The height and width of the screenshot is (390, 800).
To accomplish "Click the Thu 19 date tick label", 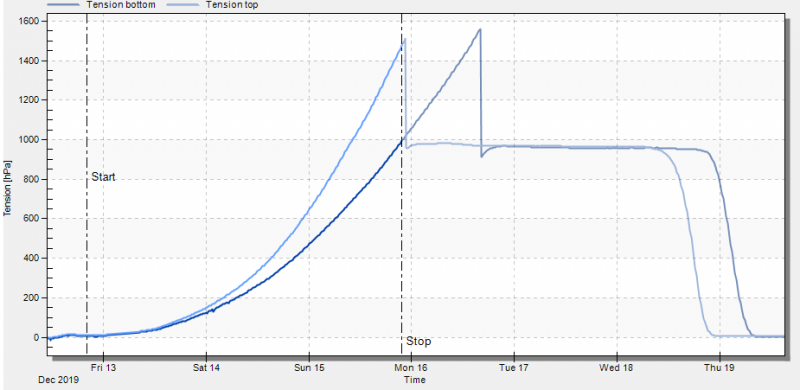I will coord(719,367).
